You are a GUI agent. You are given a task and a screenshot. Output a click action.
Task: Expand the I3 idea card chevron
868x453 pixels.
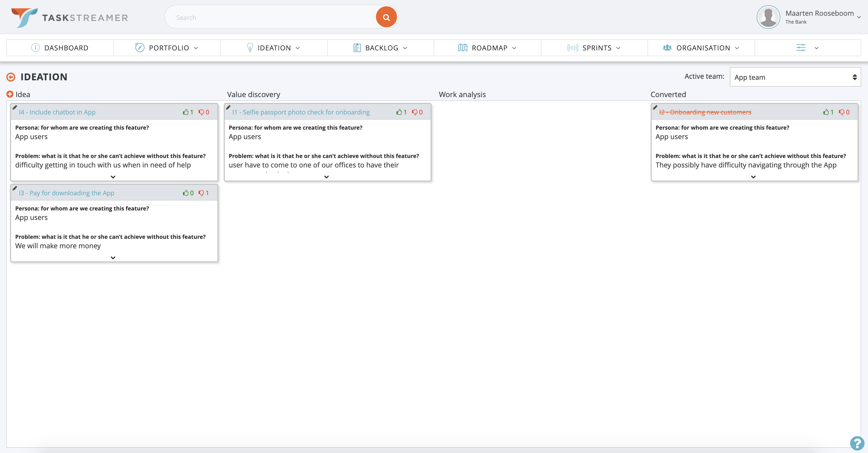click(x=114, y=257)
